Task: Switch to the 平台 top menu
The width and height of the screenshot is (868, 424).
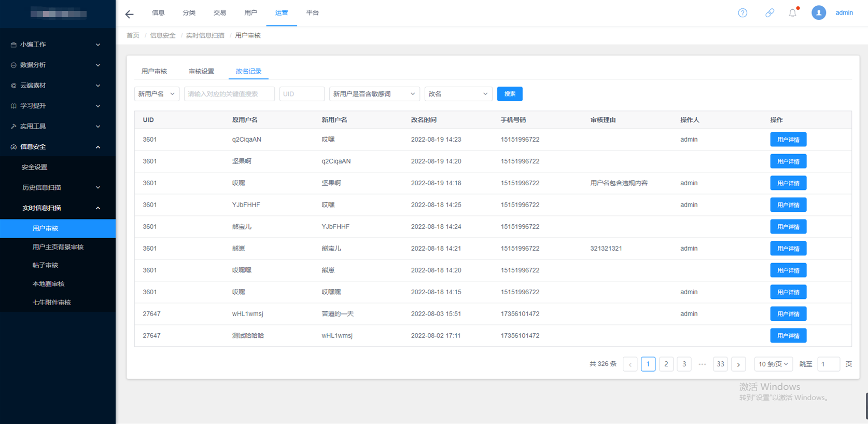Action: [312, 13]
